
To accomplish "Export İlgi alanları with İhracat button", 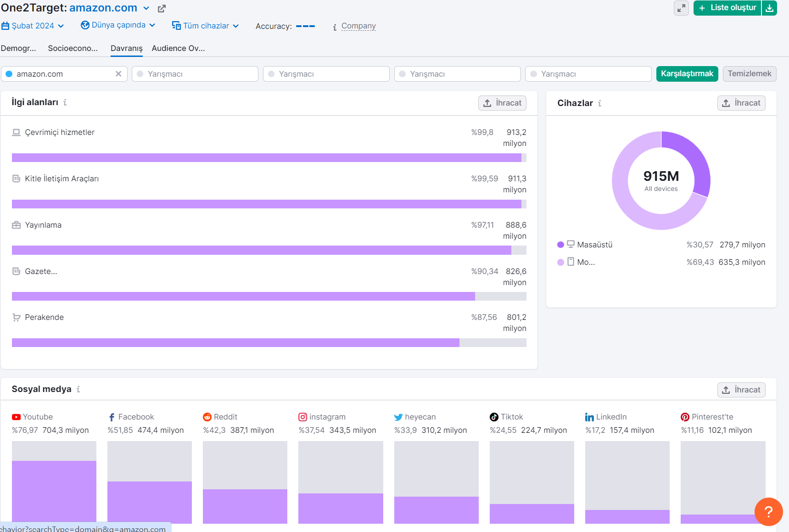I will pyautogui.click(x=502, y=103).
